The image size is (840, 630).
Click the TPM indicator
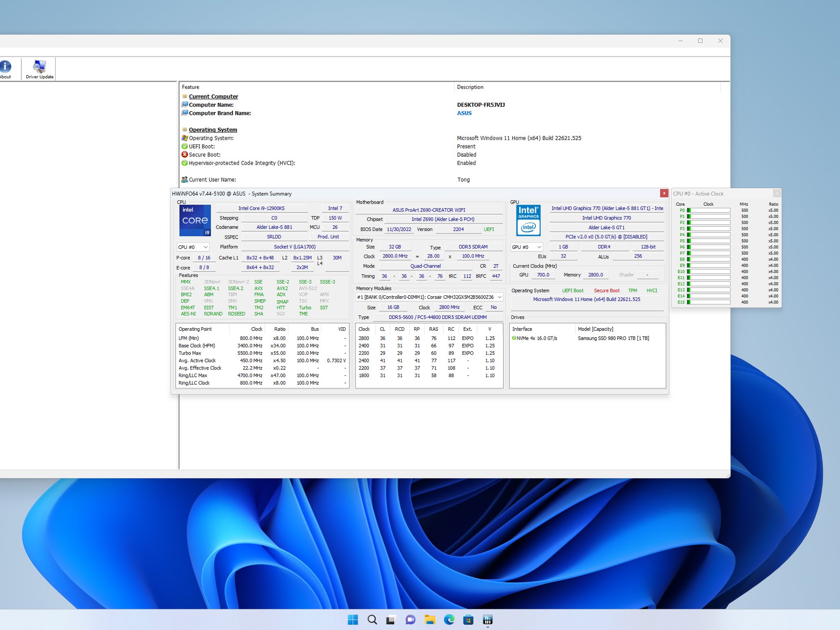[x=633, y=290]
